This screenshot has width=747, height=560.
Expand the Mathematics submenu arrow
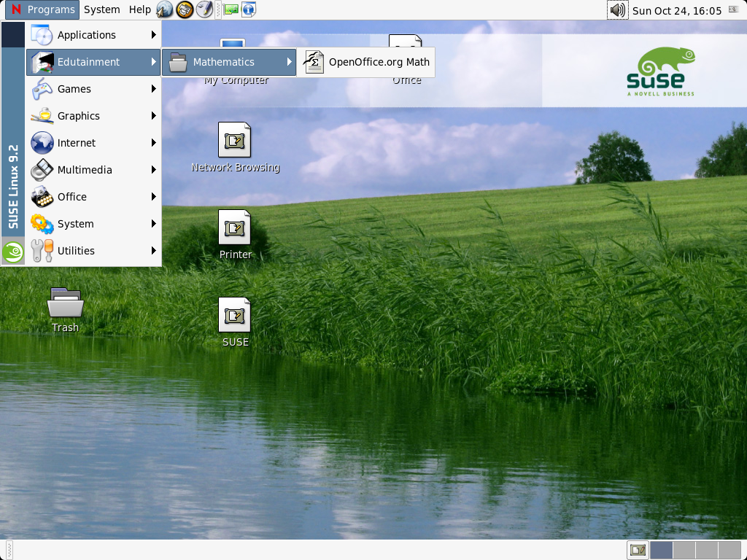pos(289,62)
